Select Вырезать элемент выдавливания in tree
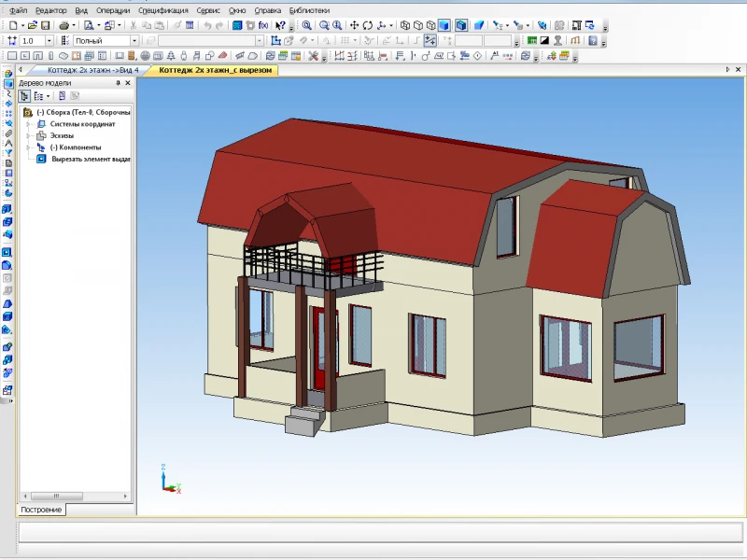Image resolution: width=747 pixels, height=560 pixels. [x=91, y=159]
